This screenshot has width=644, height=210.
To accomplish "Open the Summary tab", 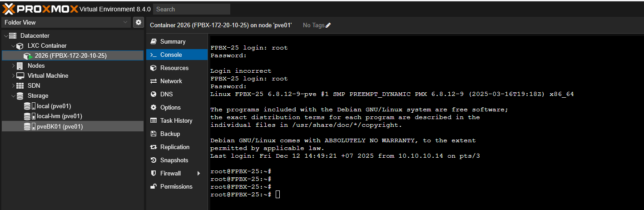I will coord(173,41).
